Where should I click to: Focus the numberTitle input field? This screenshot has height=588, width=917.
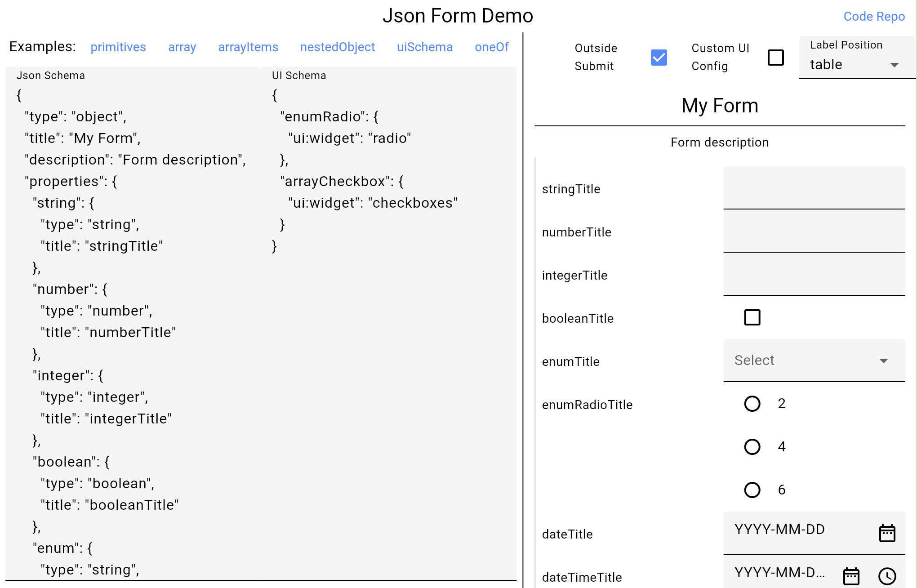tap(814, 232)
